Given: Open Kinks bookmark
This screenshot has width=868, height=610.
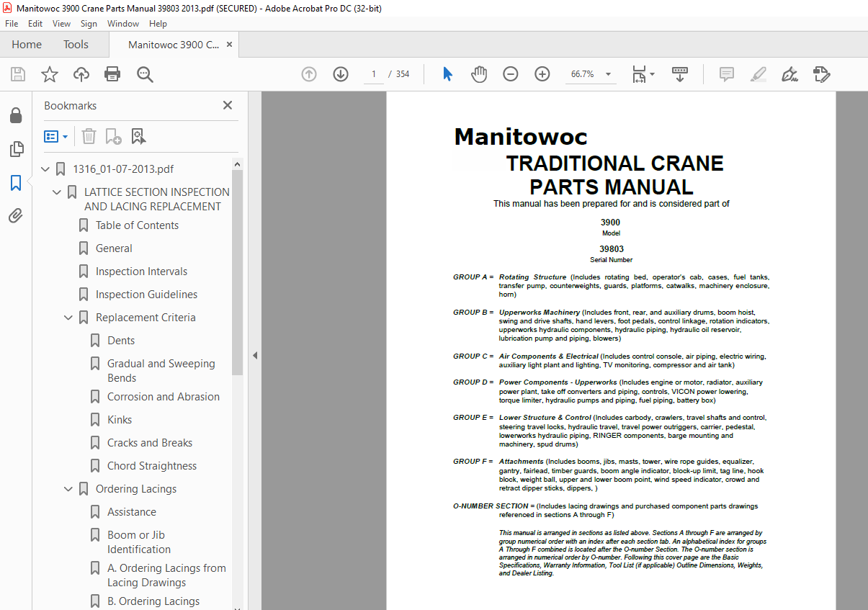Looking at the screenshot, I should pos(120,420).
